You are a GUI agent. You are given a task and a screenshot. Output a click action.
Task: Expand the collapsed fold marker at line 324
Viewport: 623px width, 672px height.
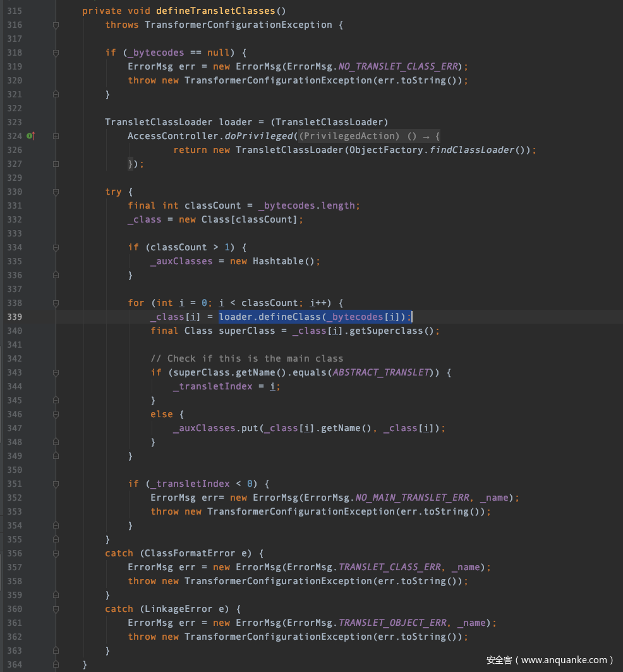coord(55,136)
